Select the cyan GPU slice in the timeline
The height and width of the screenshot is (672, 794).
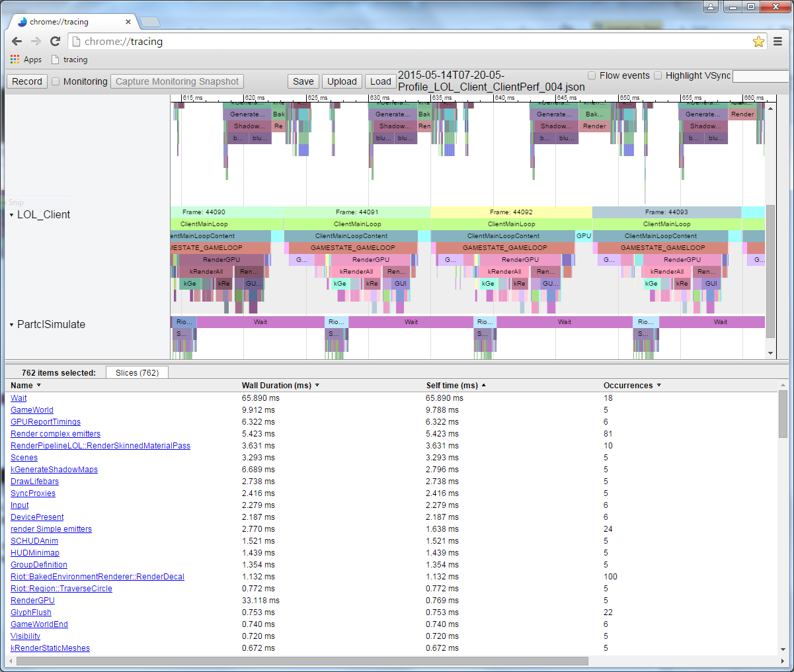point(584,236)
